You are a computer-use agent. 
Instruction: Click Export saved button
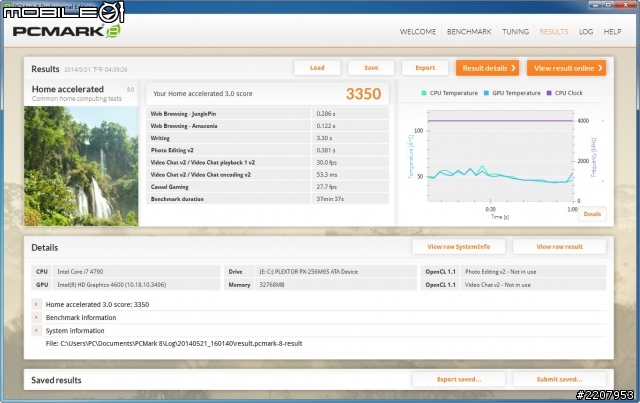coord(458,379)
